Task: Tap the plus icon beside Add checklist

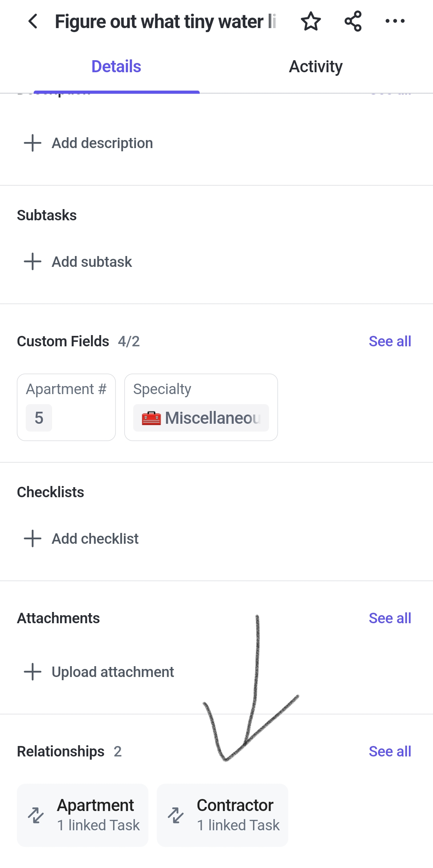Action: (x=33, y=538)
